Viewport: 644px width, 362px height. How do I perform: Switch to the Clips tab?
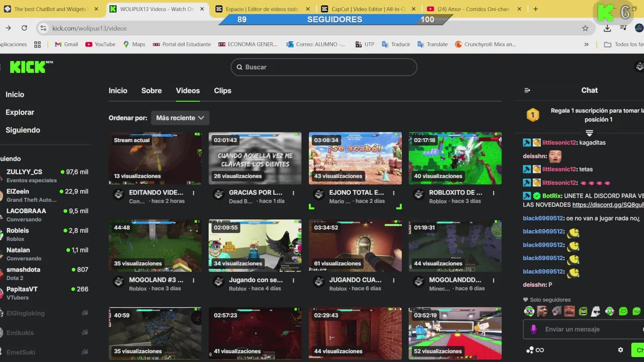click(222, 90)
